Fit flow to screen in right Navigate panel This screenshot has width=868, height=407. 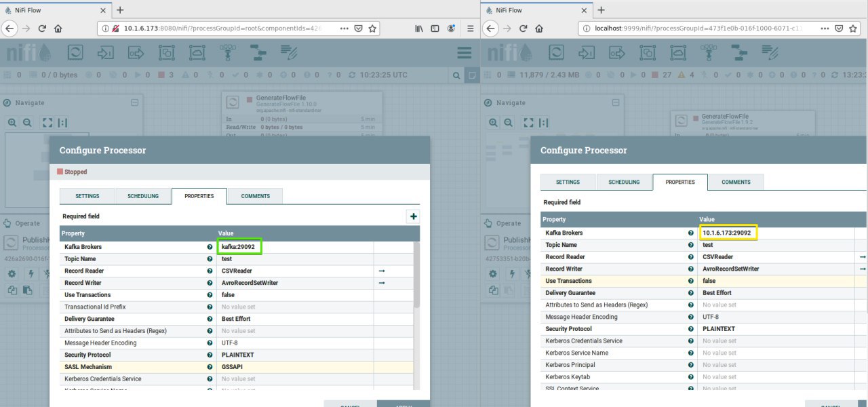click(x=528, y=123)
